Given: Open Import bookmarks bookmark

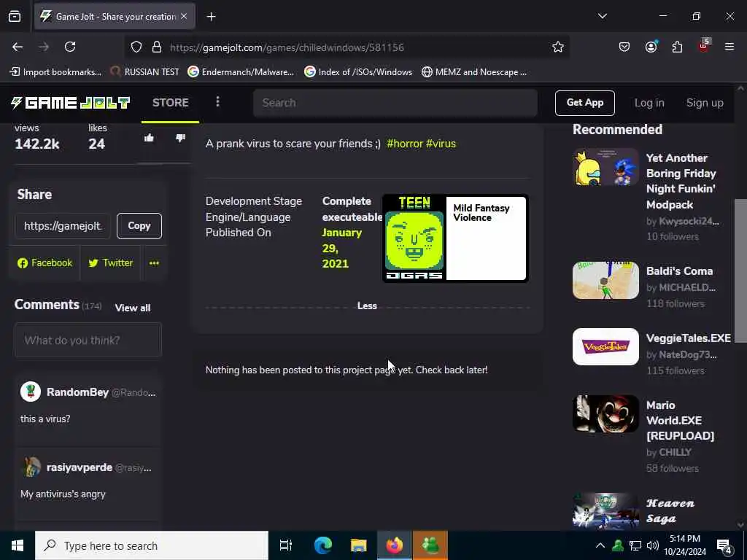Looking at the screenshot, I should (55, 72).
